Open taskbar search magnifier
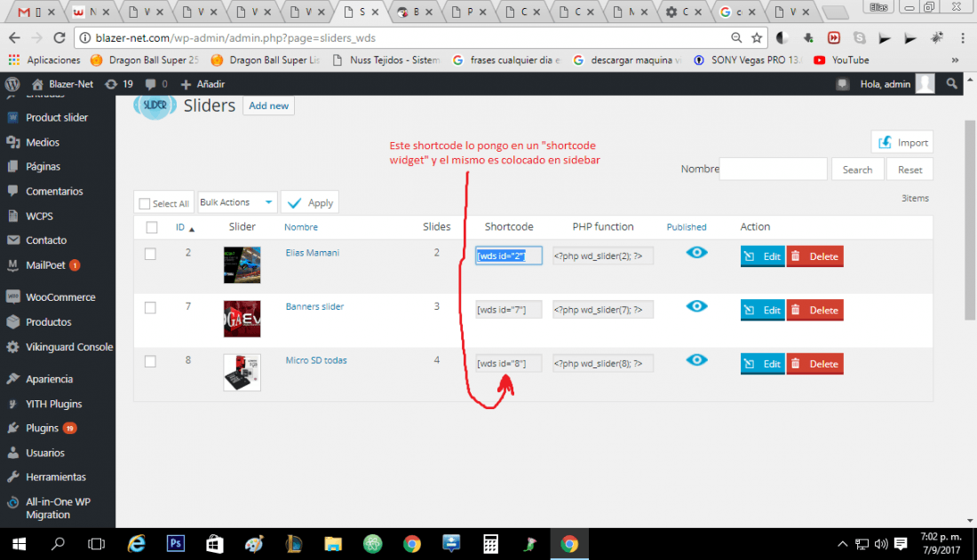 tap(58, 544)
